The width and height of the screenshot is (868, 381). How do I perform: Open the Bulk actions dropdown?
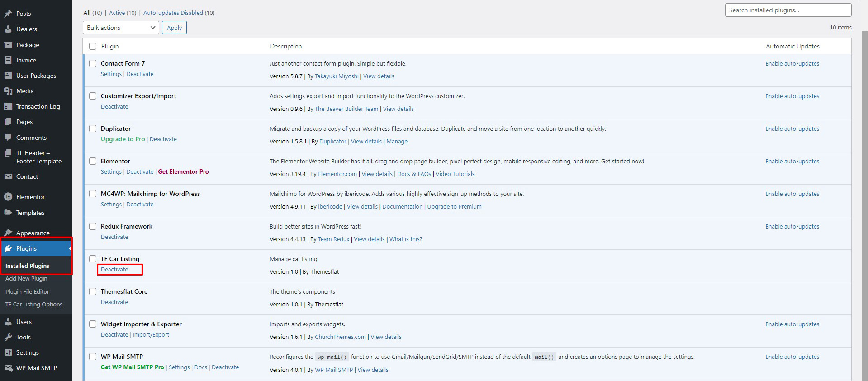(121, 28)
